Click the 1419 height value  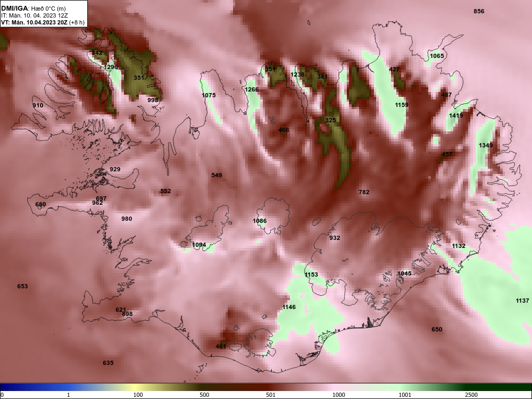(456, 115)
